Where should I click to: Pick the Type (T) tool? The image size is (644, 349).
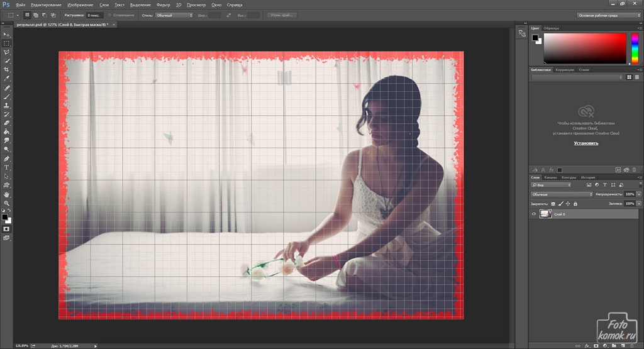[x=7, y=168]
